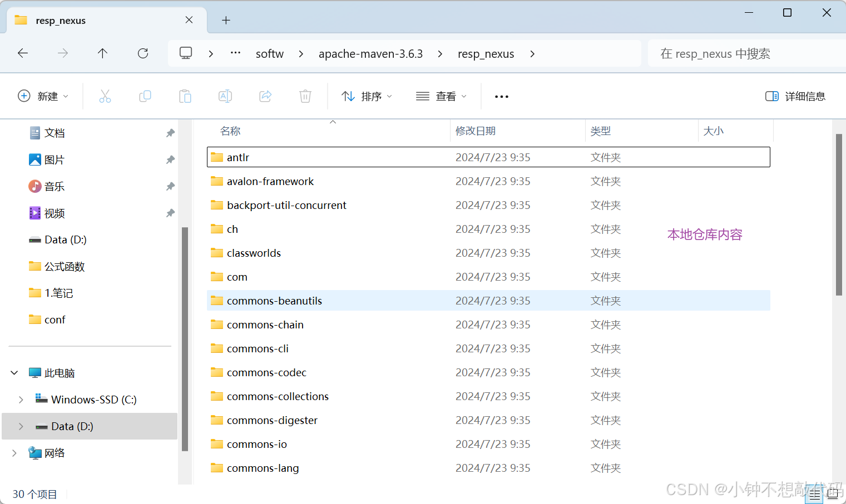Image resolution: width=846 pixels, height=504 pixels.
Task: Expand the chevron after resp_nexus breadcrumb
Action: [532, 54]
